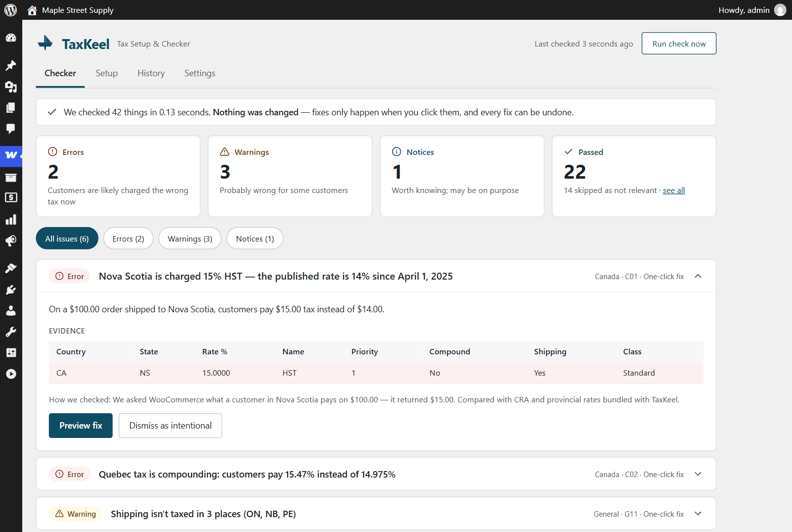This screenshot has width=792, height=532.
Task: Click the Errors card alert icon
Action: 52,151
